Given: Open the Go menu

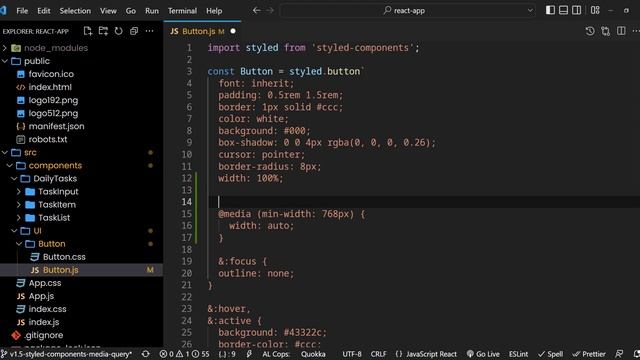Looking at the screenshot, I should 131,11.
